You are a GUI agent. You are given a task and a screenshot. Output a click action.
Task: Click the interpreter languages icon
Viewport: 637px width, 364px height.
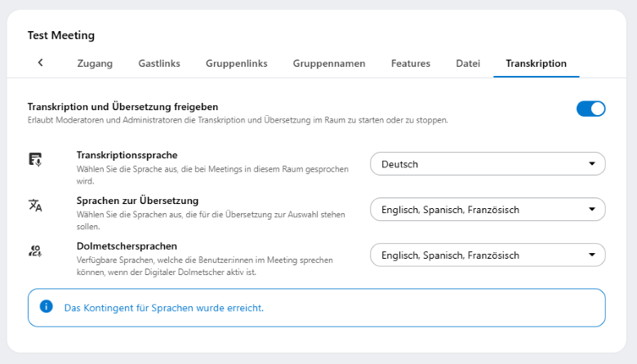(35, 251)
